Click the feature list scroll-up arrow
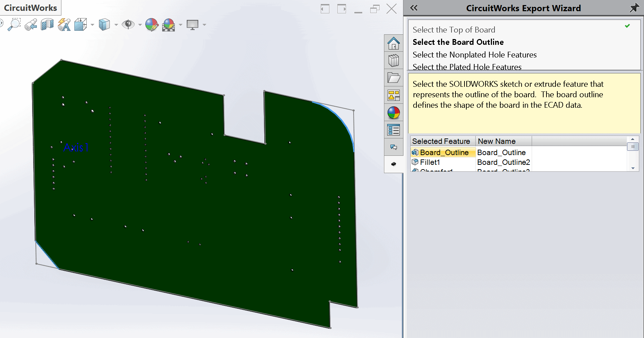Image resolution: width=644 pixels, height=338 pixels. click(x=633, y=139)
